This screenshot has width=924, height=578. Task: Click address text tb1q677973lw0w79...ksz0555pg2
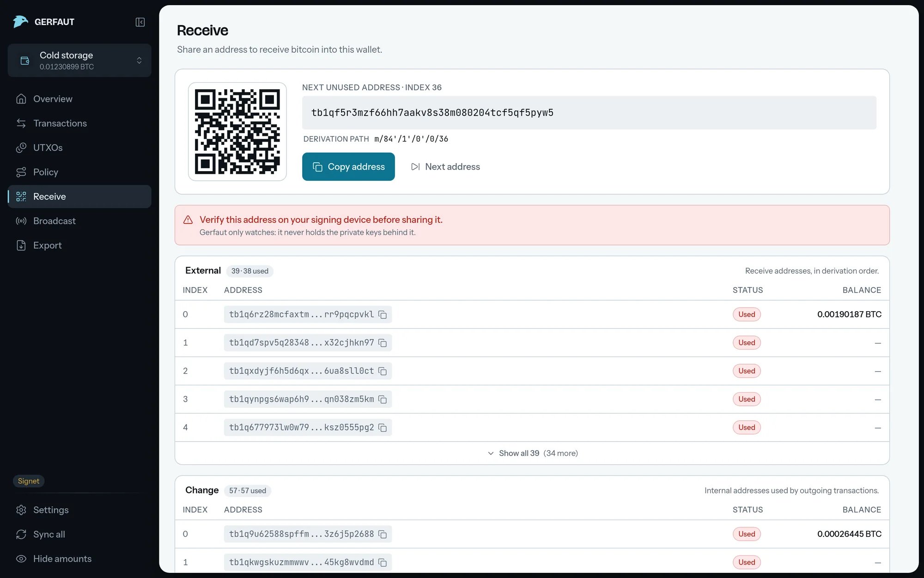point(301,427)
